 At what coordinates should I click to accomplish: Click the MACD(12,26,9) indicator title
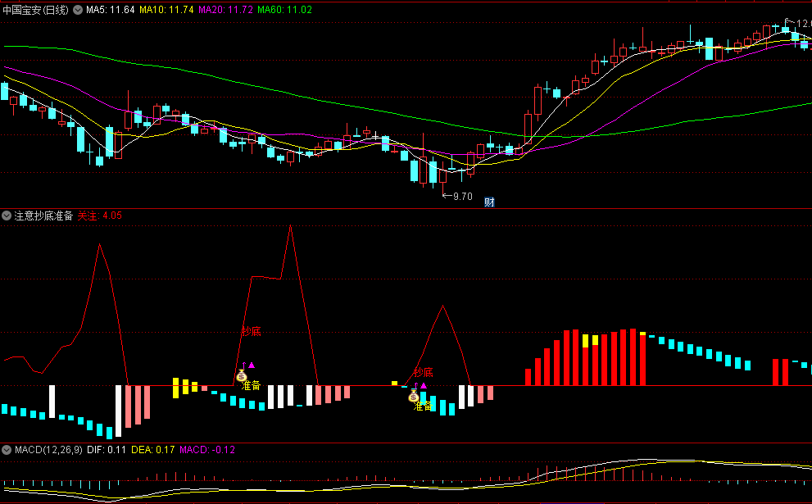[x=48, y=450]
